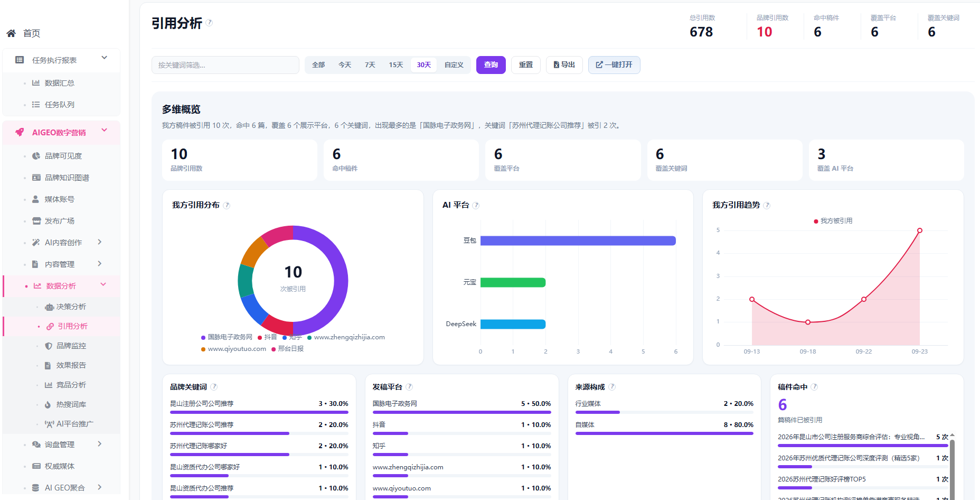Click the help icon beside 引用分析 title

pos(210,23)
